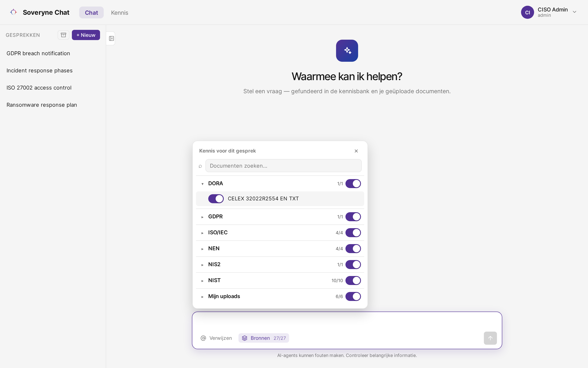Open the archived conversations icon
The width and height of the screenshot is (588, 368).
pyautogui.click(x=63, y=35)
